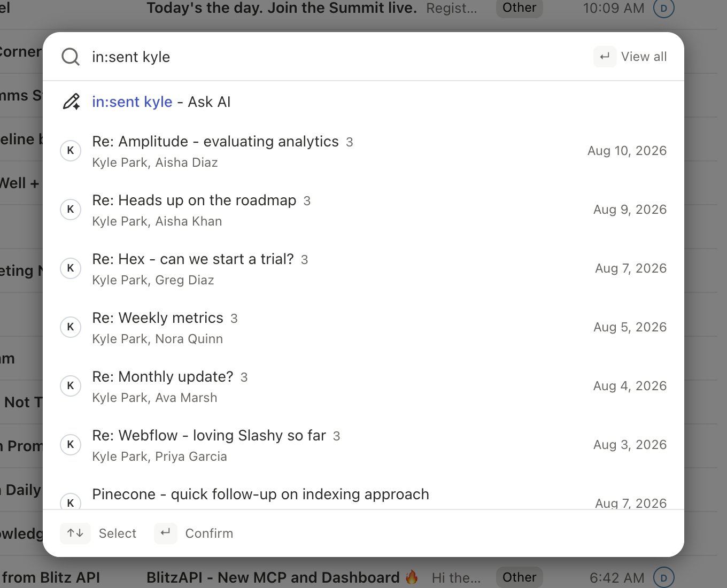Screen dimensions: 727x588
Task: Click the Select shortcut label
Action: coord(118,533)
